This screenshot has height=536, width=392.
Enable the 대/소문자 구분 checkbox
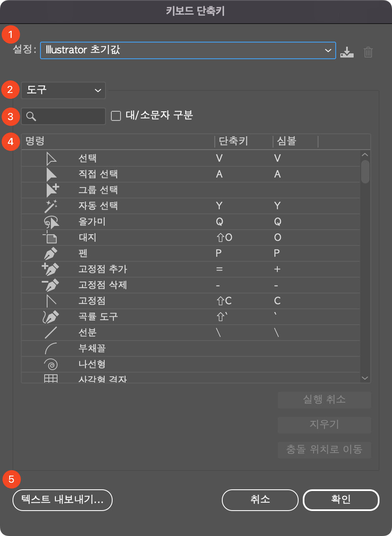117,116
